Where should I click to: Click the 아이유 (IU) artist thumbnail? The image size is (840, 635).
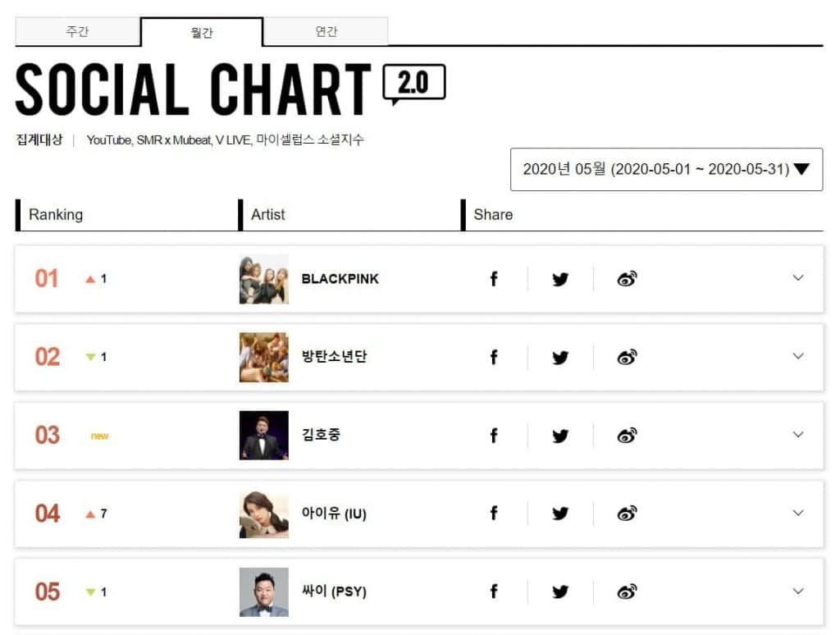pyautogui.click(x=264, y=514)
